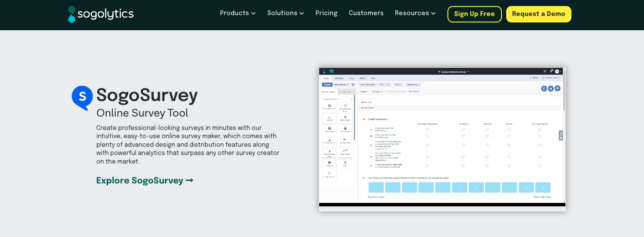The height and width of the screenshot is (237, 644).
Task: Select Net Promoter Score question type in preview
Action: [x=345, y=107]
